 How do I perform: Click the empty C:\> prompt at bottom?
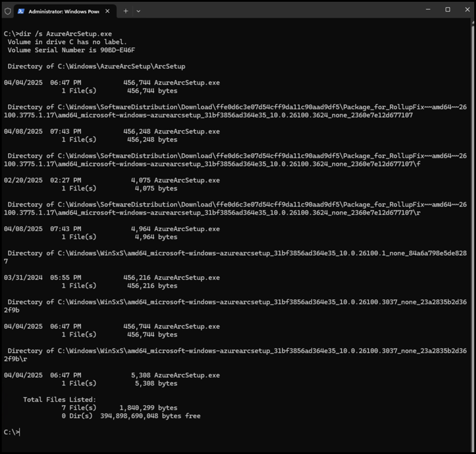[12, 432]
